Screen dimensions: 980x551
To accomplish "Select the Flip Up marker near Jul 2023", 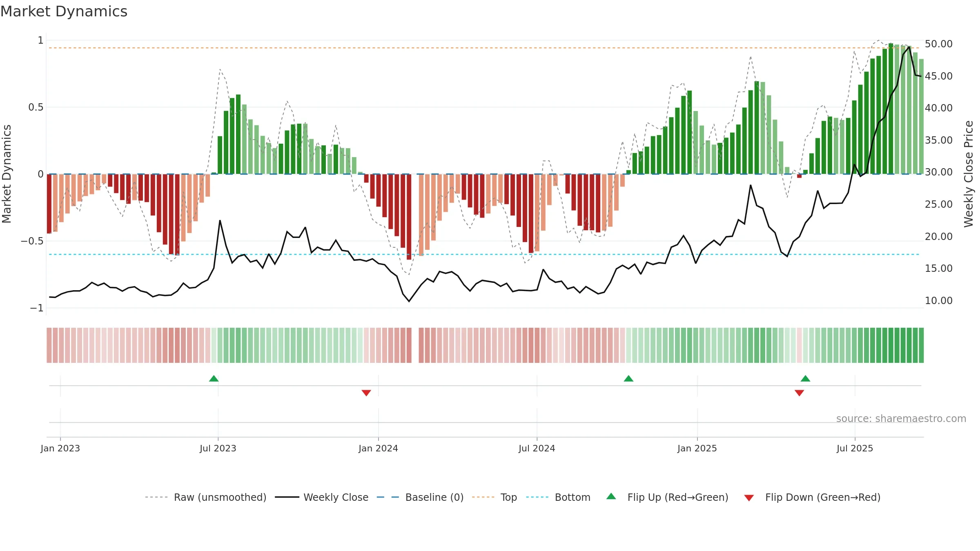I will tap(214, 378).
